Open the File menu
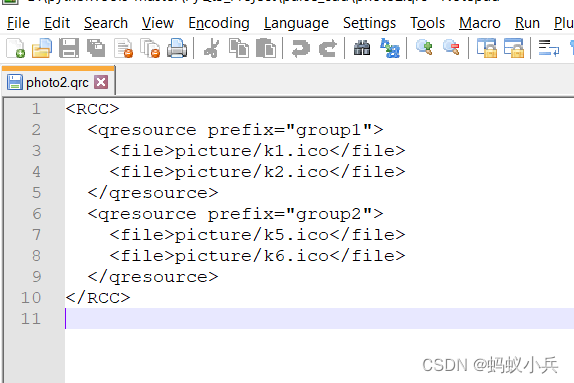Image resolution: width=574 pixels, height=383 pixels. click(x=18, y=23)
